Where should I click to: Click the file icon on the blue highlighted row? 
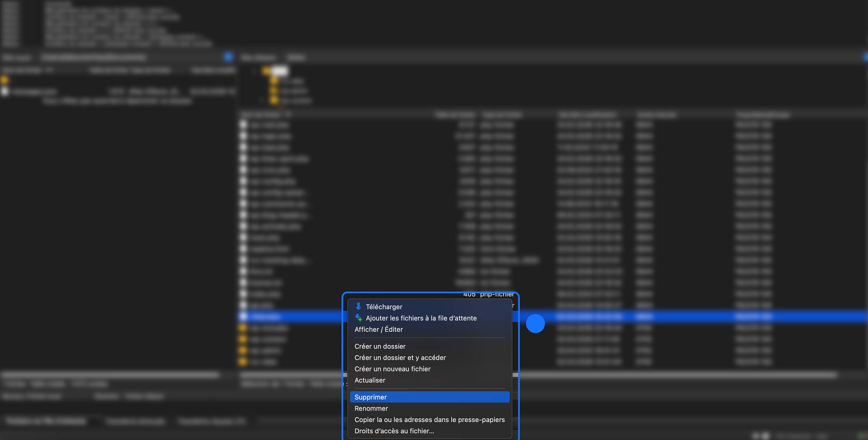point(244,317)
